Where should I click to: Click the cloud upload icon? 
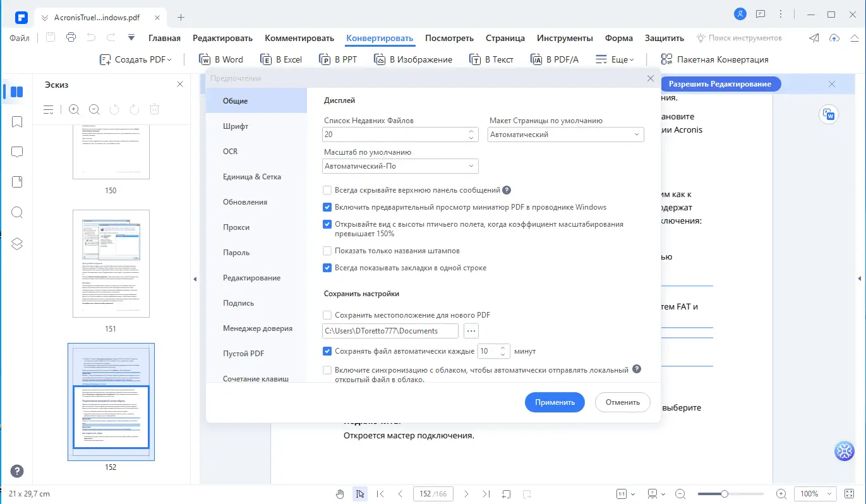[834, 38]
